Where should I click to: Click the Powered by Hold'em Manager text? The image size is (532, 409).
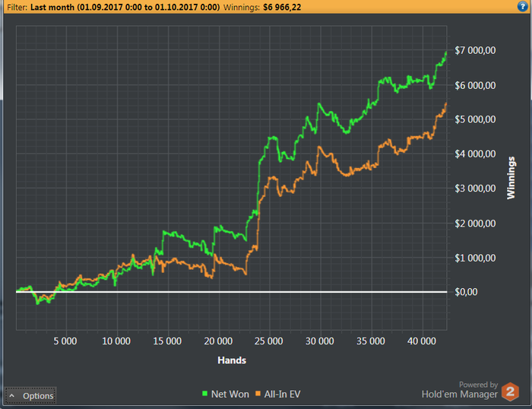(460, 390)
